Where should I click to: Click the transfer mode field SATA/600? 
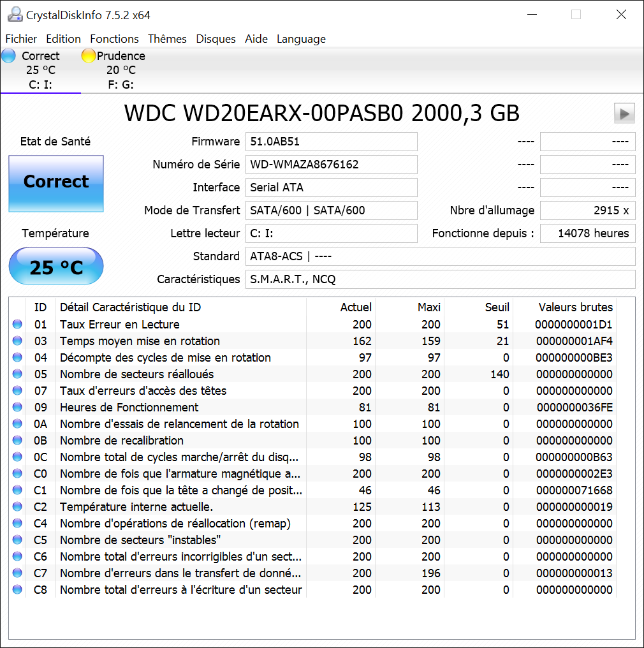click(332, 210)
